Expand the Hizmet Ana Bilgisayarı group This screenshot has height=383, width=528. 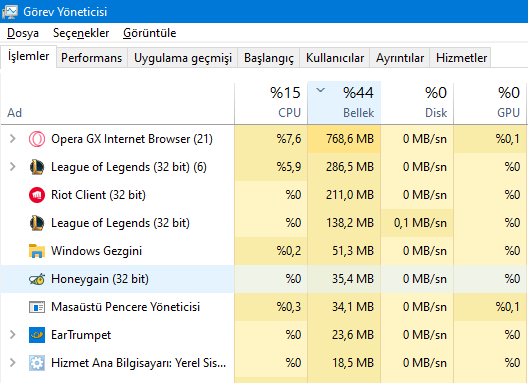click(x=12, y=362)
